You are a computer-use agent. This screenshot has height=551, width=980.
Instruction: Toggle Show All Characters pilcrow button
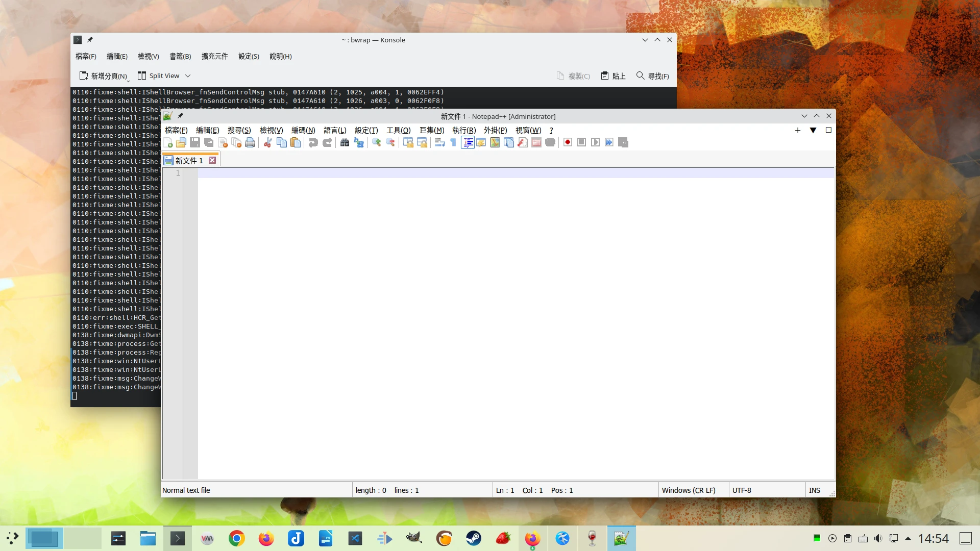pos(453,142)
